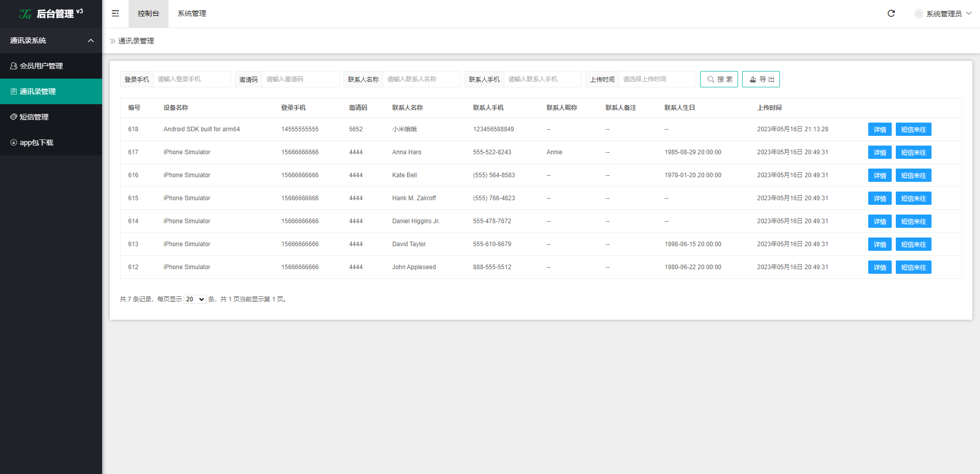The image size is (980, 474).
Task: Click the 后台管理 logo icon
Action: tap(25, 14)
